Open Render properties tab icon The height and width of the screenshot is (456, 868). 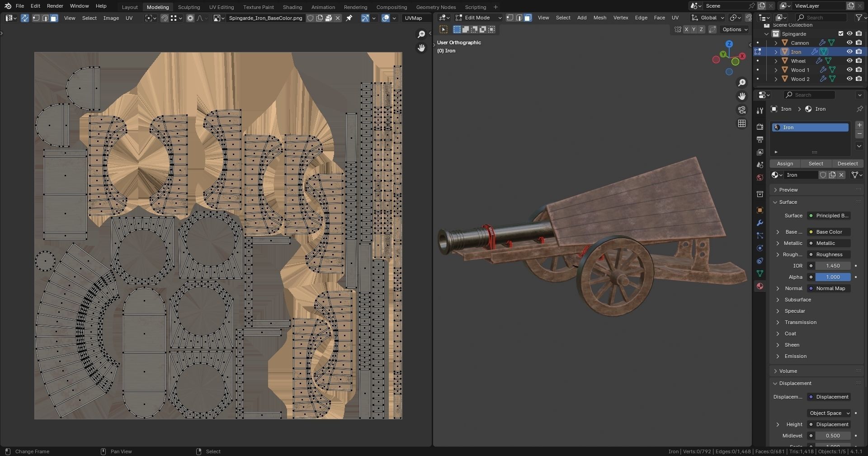[760, 127]
